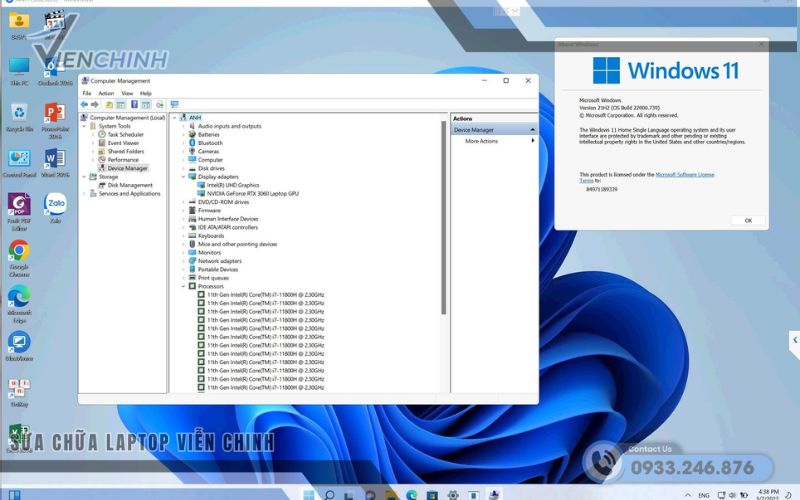Click the blue Help toolbar icon
This screenshot has height=500, width=800.
(134, 105)
